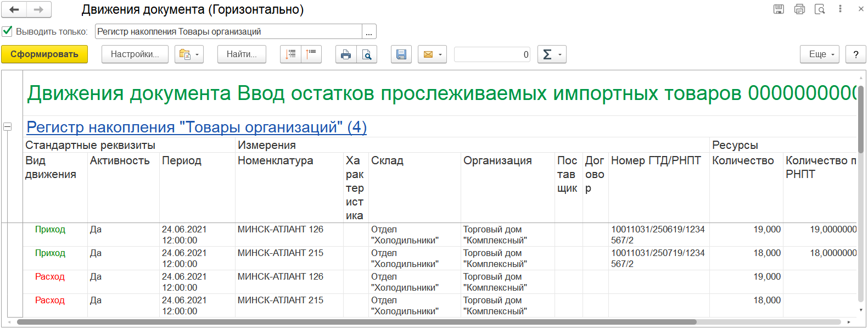
Task: Click the title bar preview icon
Action: [820, 9]
